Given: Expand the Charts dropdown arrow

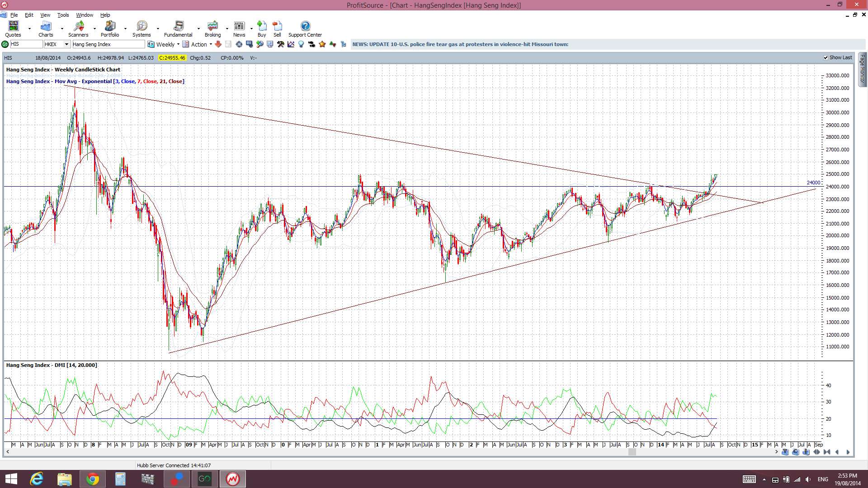Looking at the screenshot, I should click(x=62, y=29).
